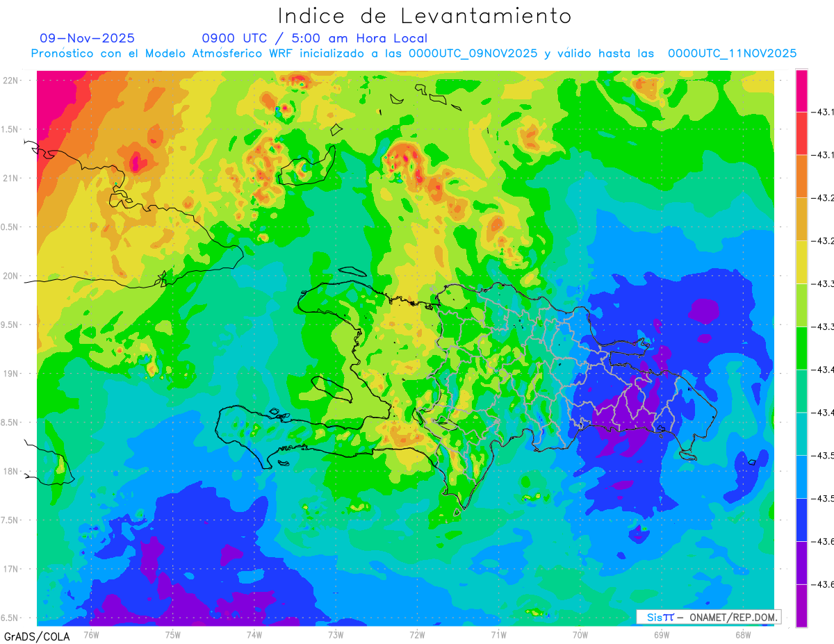Click the '76W' longitude label

click(x=91, y=634)
